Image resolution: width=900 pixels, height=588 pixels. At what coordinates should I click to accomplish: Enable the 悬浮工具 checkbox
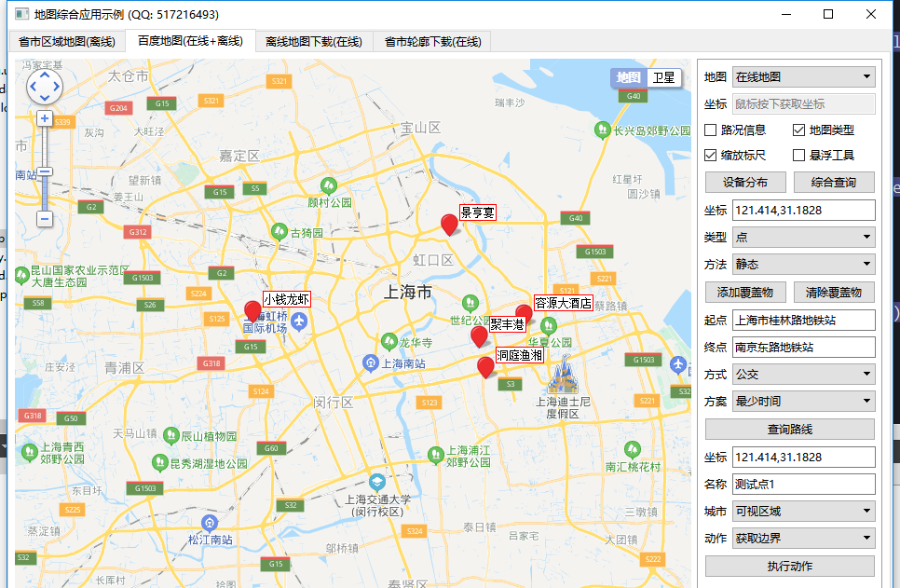coord(798,155)
